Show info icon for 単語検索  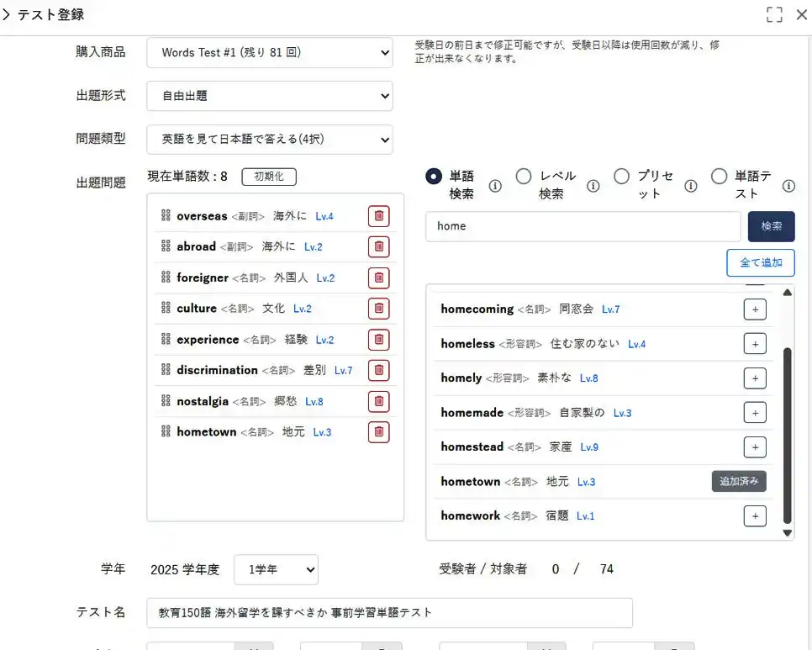tap(495, 186)
